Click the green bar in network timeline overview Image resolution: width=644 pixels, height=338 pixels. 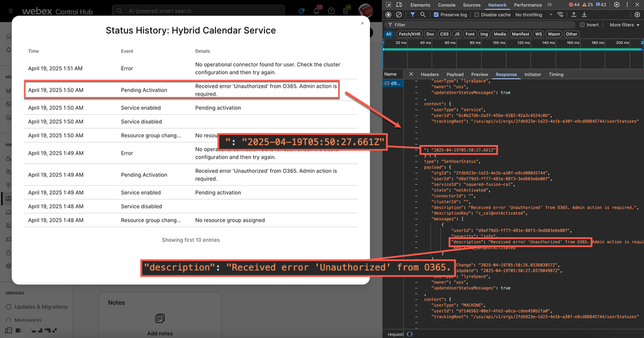[x=512, y=49]
